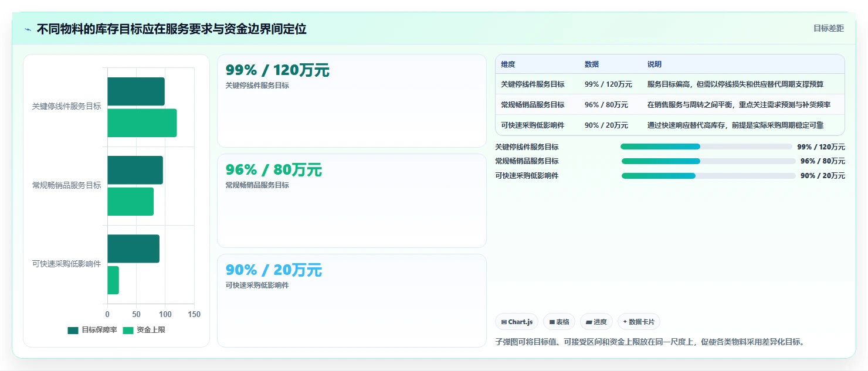Viewport: 868px width, 371px height.
Task: Click progress row label 关键停线件服务目标
Action: 527,147
